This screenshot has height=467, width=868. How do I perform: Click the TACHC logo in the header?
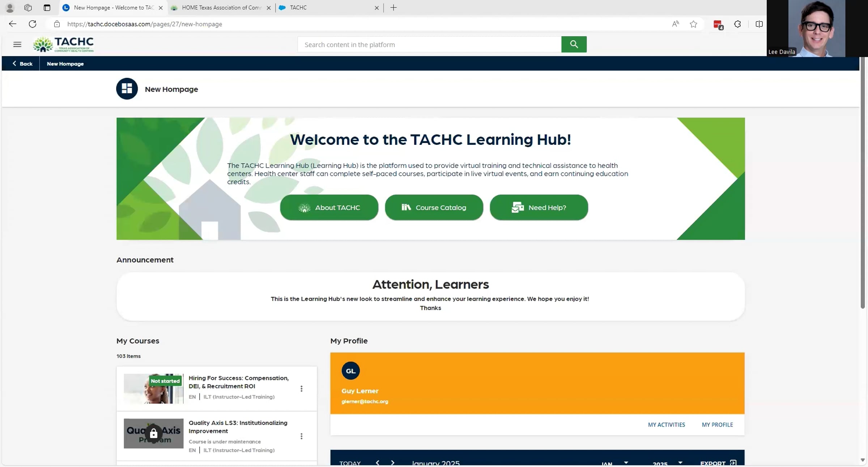coord(63,44)
